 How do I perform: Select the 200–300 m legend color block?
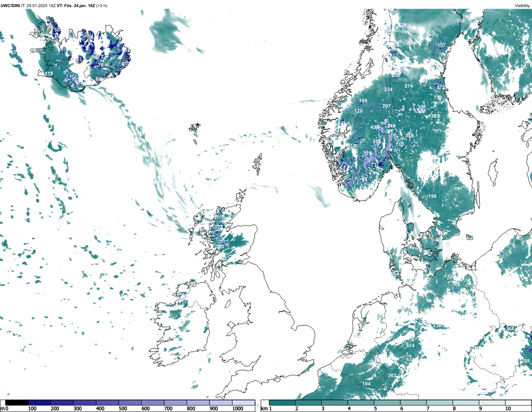coord(62,402)
